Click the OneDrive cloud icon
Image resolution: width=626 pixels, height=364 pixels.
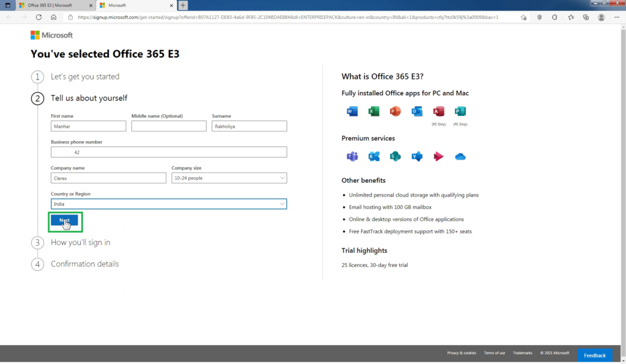pyautogui.click(x=460, y=156)
